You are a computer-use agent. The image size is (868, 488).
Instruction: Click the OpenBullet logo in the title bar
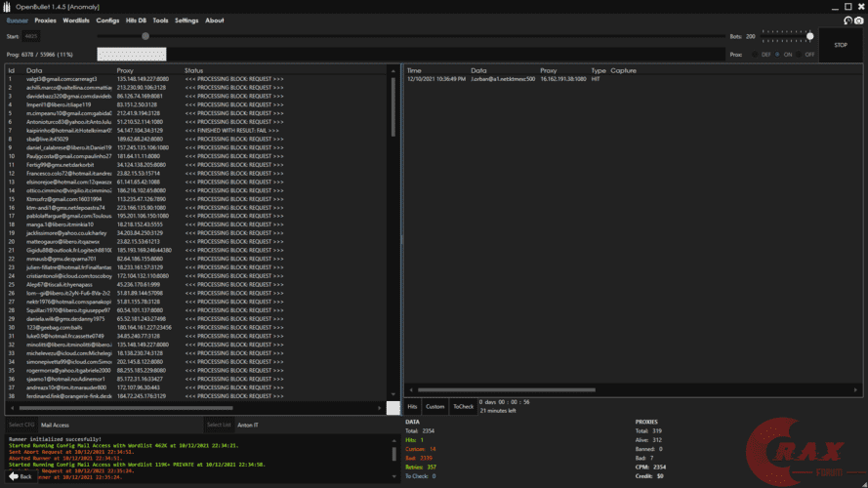(7, 6)
